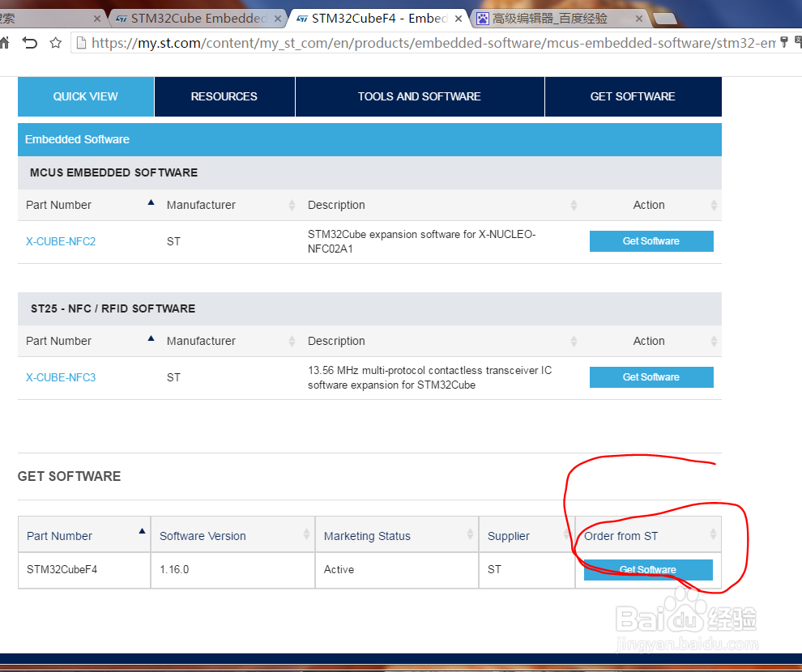Sort MCUS table by Description arrows
This screenshot has height=672, width=802.
pyautogui.click(x=574, y=205)
